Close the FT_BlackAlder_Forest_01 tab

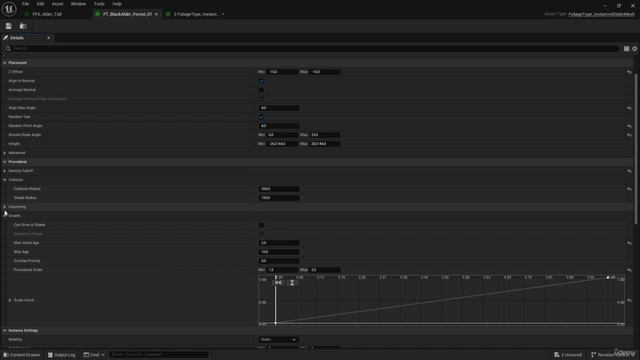[x=156, y=14]
